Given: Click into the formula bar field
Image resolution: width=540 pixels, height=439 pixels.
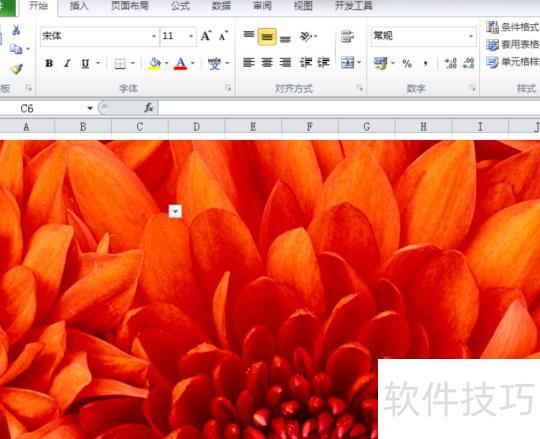Looking at the screenshot, I should point(349,108).
